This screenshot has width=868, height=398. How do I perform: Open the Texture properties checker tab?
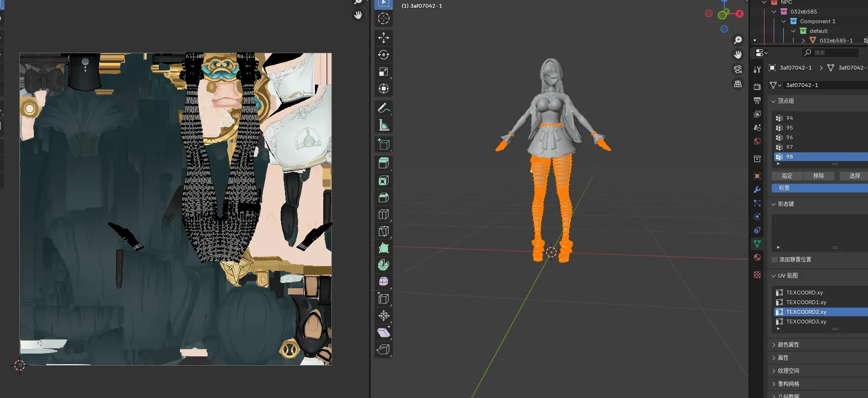pyautogui.click(x=757, y=275)
